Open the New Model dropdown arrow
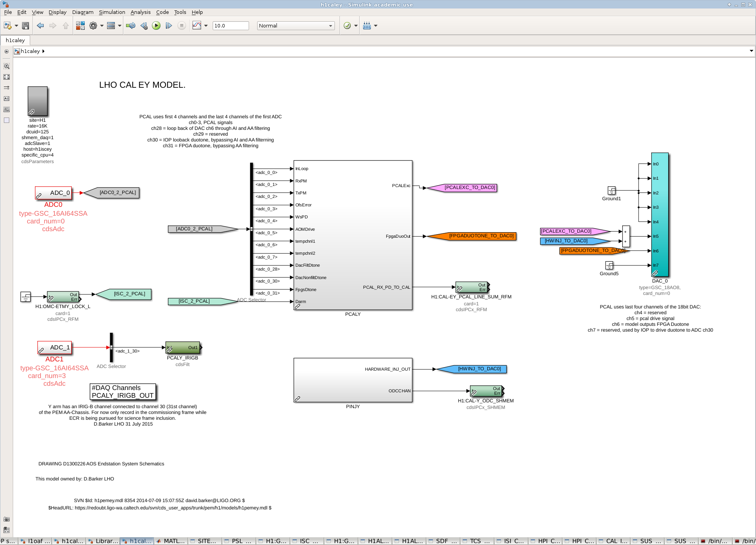 16,26
